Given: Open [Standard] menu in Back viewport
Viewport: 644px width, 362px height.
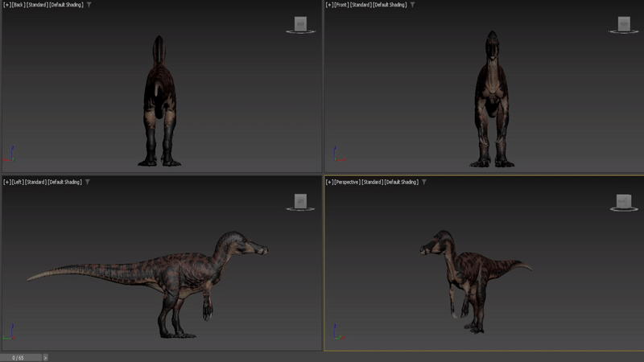Looking at the screenshot, I should click(37, 5).
